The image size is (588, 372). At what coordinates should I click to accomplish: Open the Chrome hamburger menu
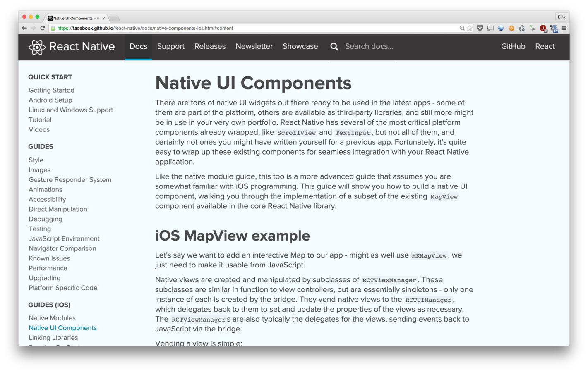pyautogui.click(x=564, y=28)
